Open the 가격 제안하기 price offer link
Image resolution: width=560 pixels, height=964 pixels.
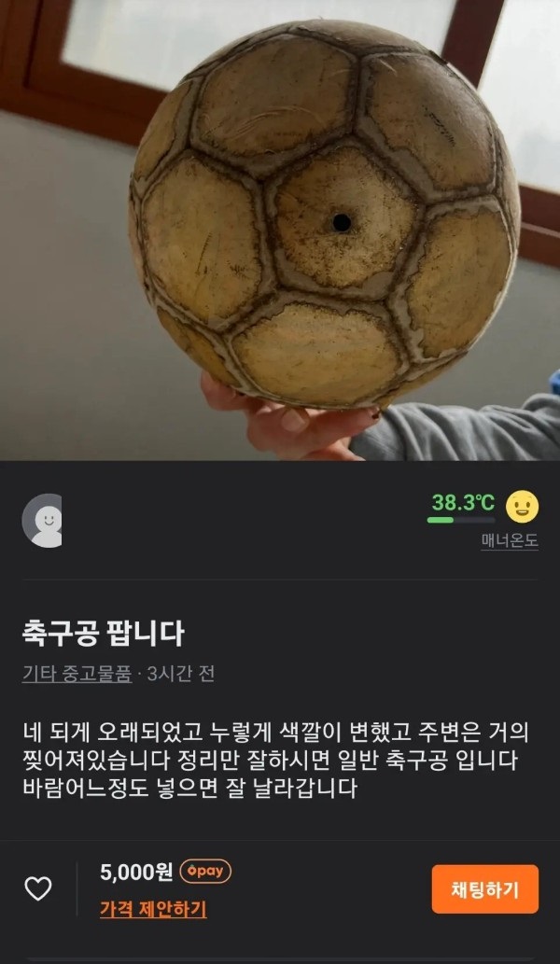tap(153, 908)
